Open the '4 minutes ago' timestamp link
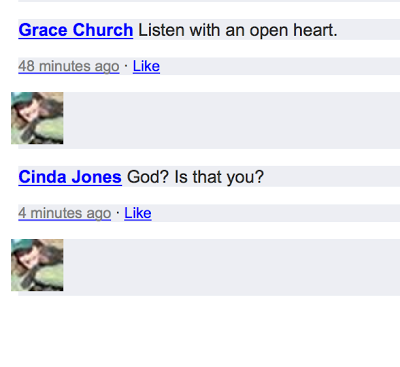 [65, 213]
